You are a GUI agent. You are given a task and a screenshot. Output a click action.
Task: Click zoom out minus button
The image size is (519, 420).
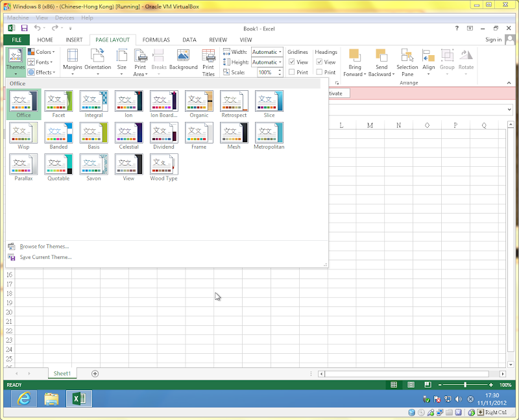click(440, 384)
